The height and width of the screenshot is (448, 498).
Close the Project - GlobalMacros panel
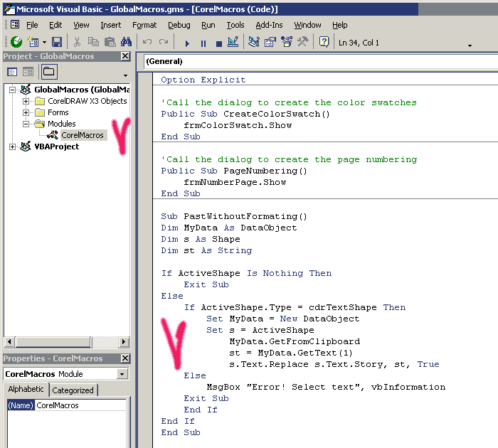[125, 56]
